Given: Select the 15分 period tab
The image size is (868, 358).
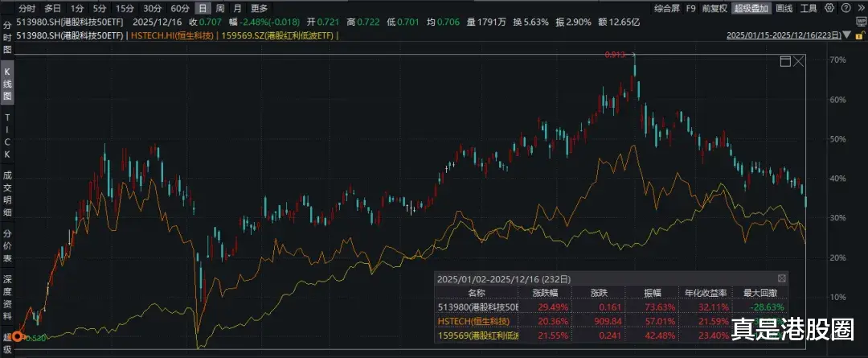Looking at the screenshot, I should point(125,8).
